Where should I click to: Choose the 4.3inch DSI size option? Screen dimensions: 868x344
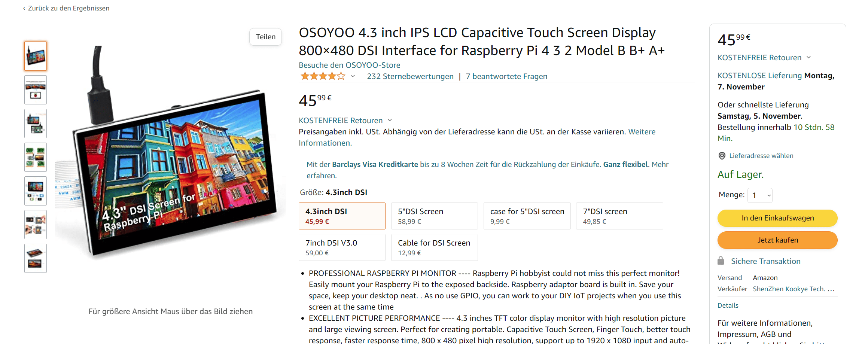(x=342, y=216)
